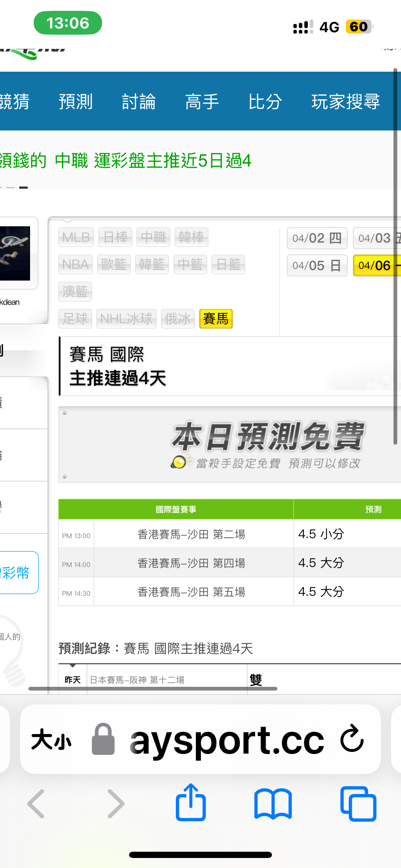Select the 歐籃 league filter
Image resolution: width=401 pixels, height=868 pixels.
coord(114,264)
